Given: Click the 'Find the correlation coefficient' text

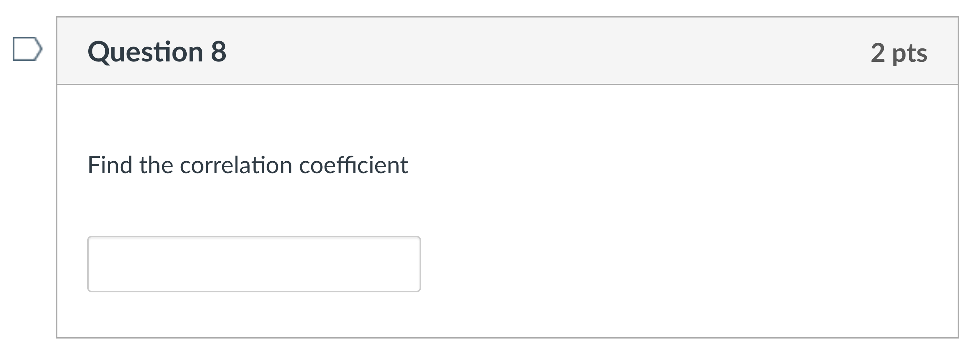Looking at the screenshot, I should pos(248,165).
